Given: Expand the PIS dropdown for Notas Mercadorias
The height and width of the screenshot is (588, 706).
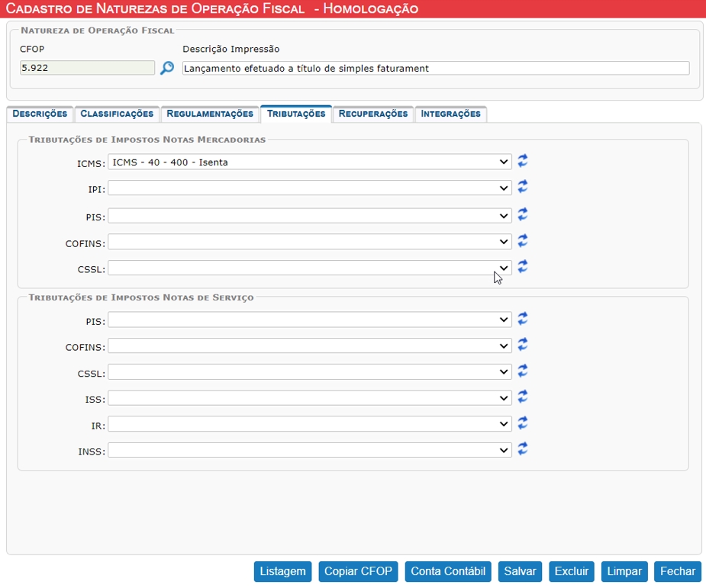Looking at the screenshot, I should 310,216.
